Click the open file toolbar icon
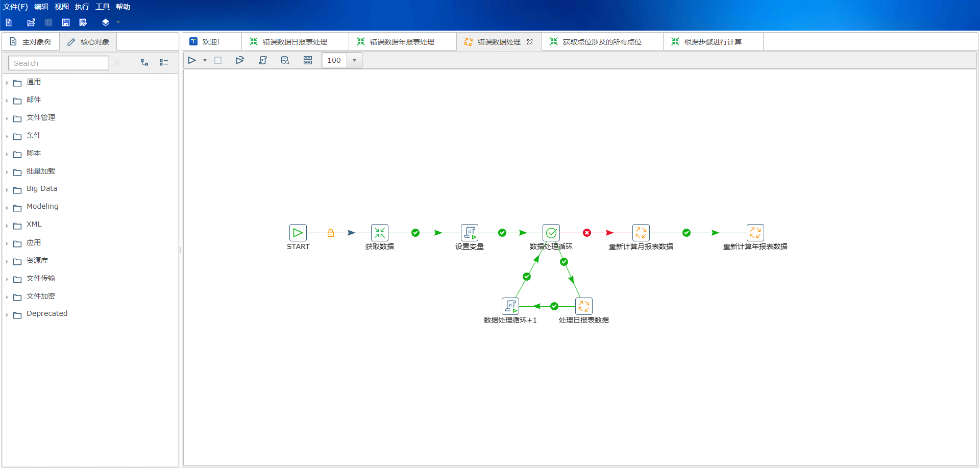This screenshot has height=469, width=980. point(31,22)
